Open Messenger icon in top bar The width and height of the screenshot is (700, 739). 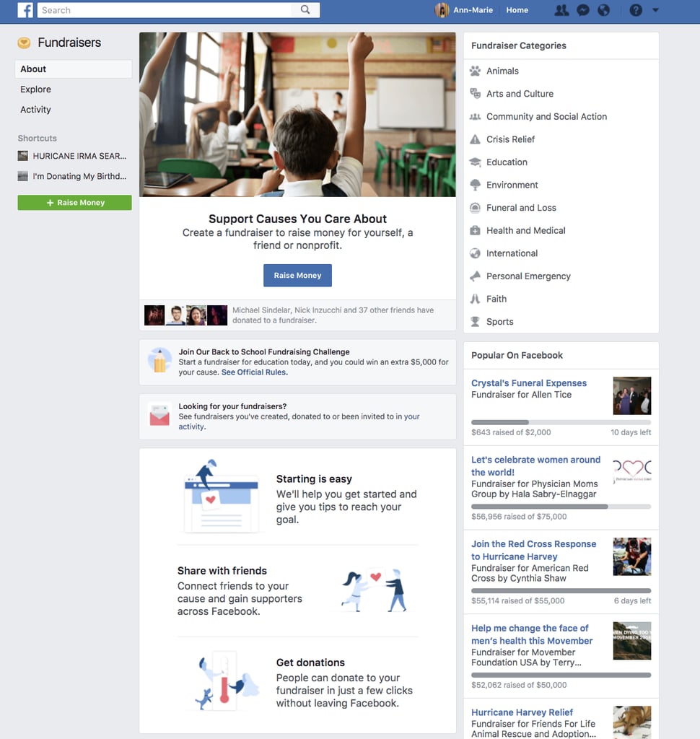click(583, 10)
